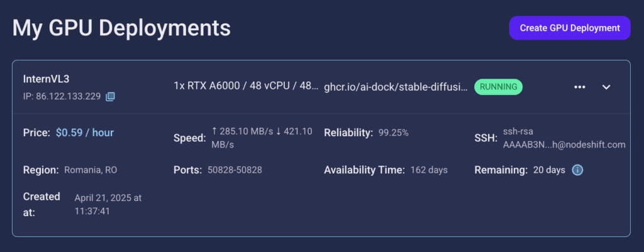Click the 1x RTX A6000 spec text
644x252 pixels.
246,86
